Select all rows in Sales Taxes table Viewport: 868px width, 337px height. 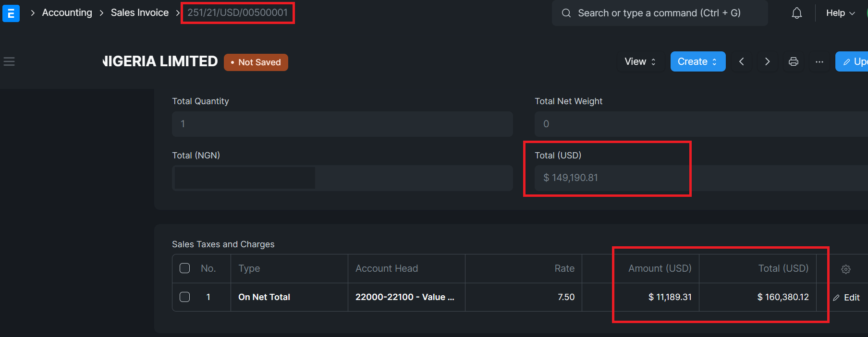tap(184, 268)
